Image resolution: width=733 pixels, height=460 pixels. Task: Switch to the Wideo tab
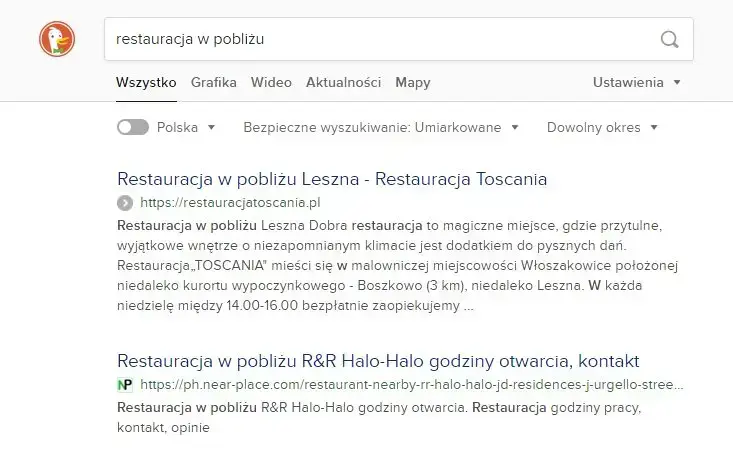[x=271, y=83]
